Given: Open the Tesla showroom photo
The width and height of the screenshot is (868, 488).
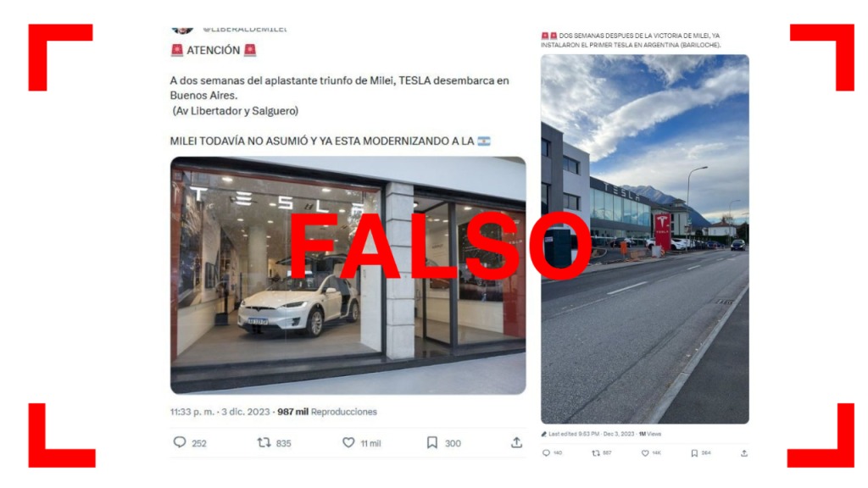Looking at the screenshot, I should (348, 275).
